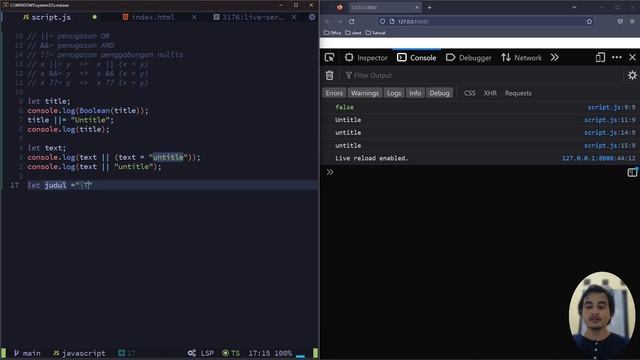
Task: Close the live-server tab
Action: point(294,17)
